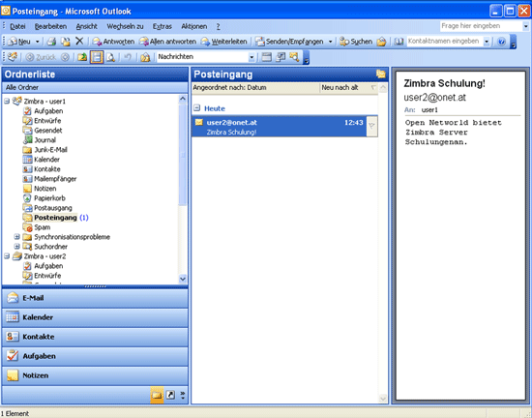Image resolution: width=532 pixels, height=418 pixels.
Task: Click the Move to Folder toolbar icon
Action: point(66,42)
